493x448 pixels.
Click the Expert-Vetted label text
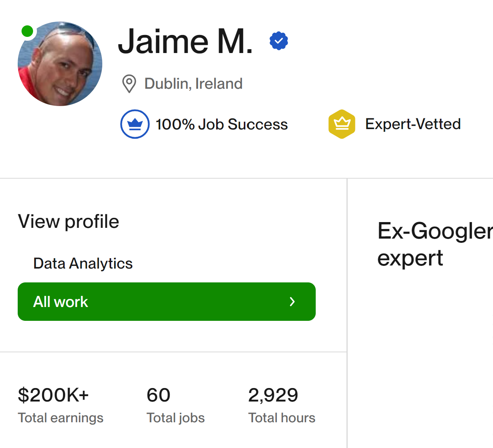[x=413, y=124]
